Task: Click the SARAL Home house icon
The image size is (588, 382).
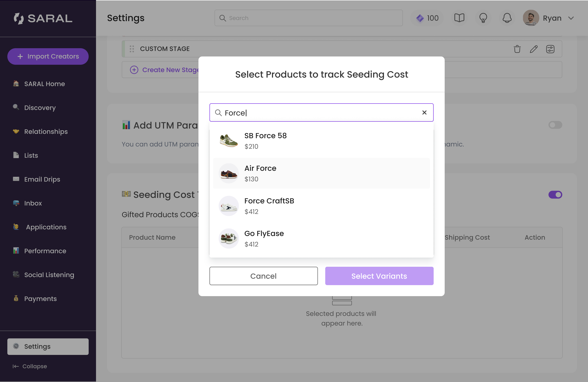Action: [16, 83]
